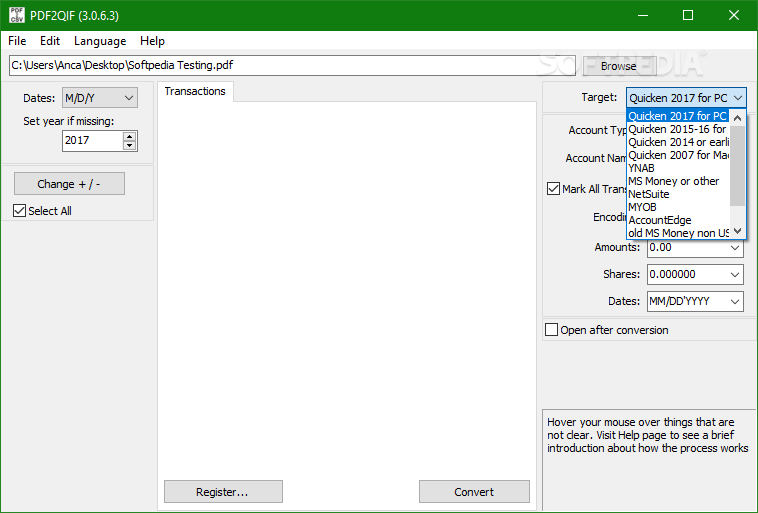Select Quicken 2014 or earlier option
The height and width of the screenshot is (513, 758).
tap(678, 142)
